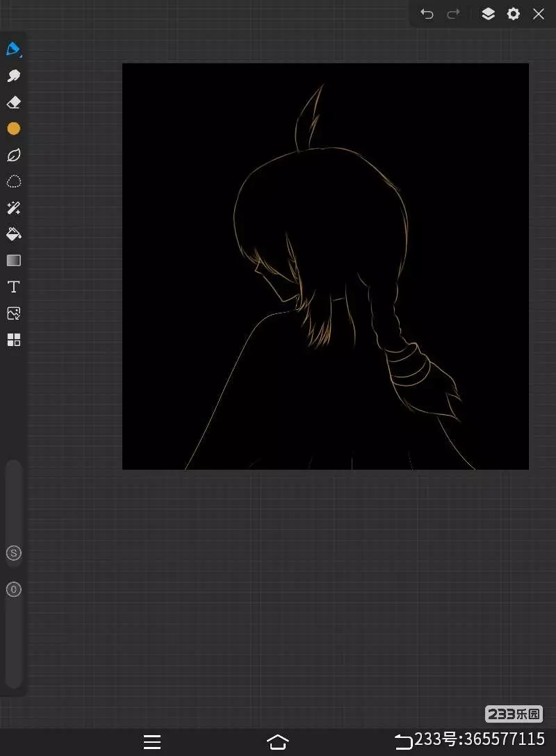The height and width of the screenshot is (756, 556).
Task: Open the Layers panel
Action: pos(488,14)
